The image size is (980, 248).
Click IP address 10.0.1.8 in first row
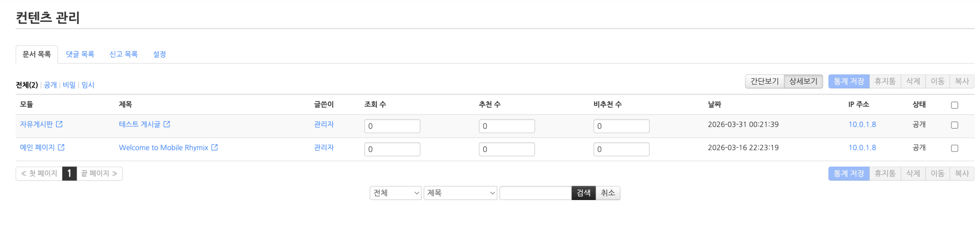[x=862, y=125]
